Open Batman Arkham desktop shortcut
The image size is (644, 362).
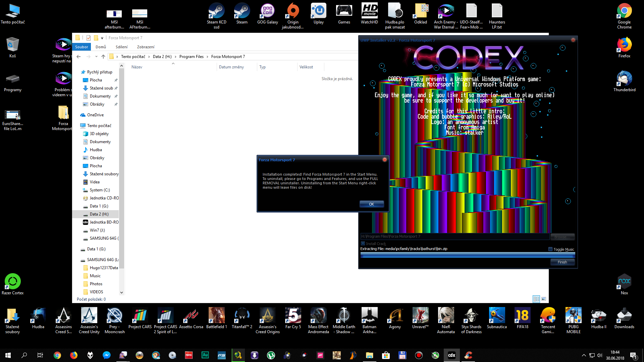(369, 320)
